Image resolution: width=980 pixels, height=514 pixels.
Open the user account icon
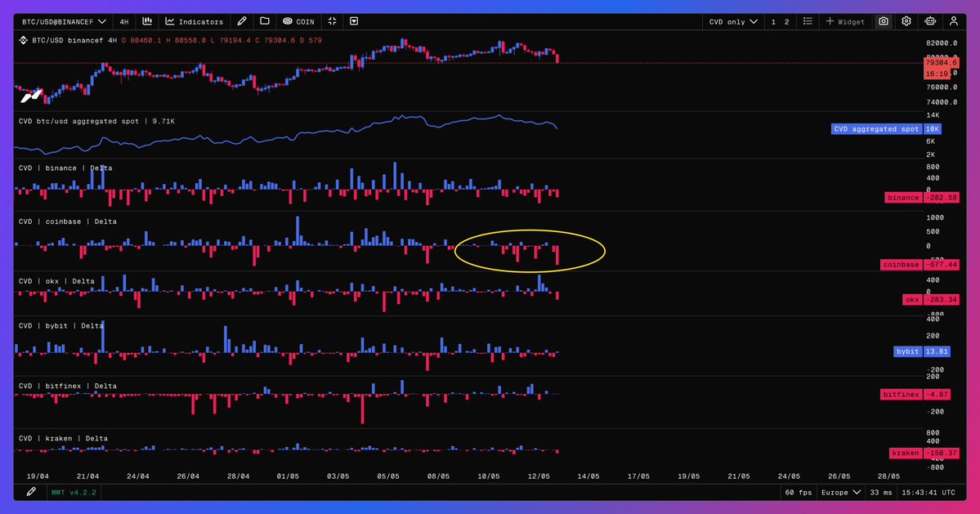(954, 21)
